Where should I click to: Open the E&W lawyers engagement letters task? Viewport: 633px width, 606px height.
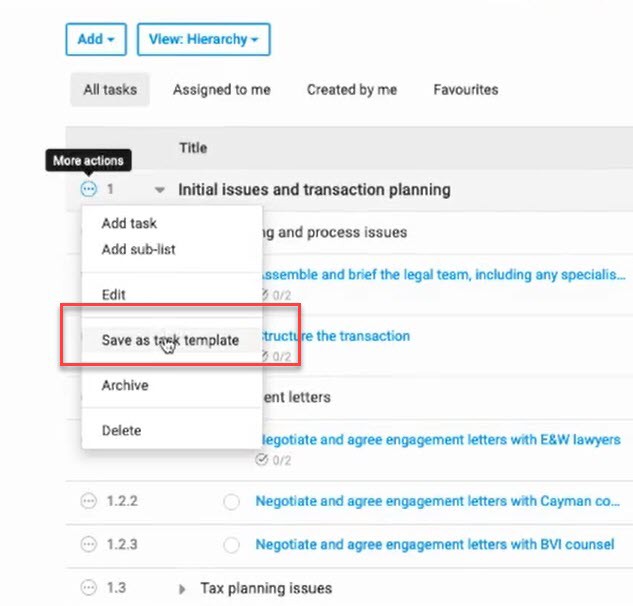[x=440, y=440]
